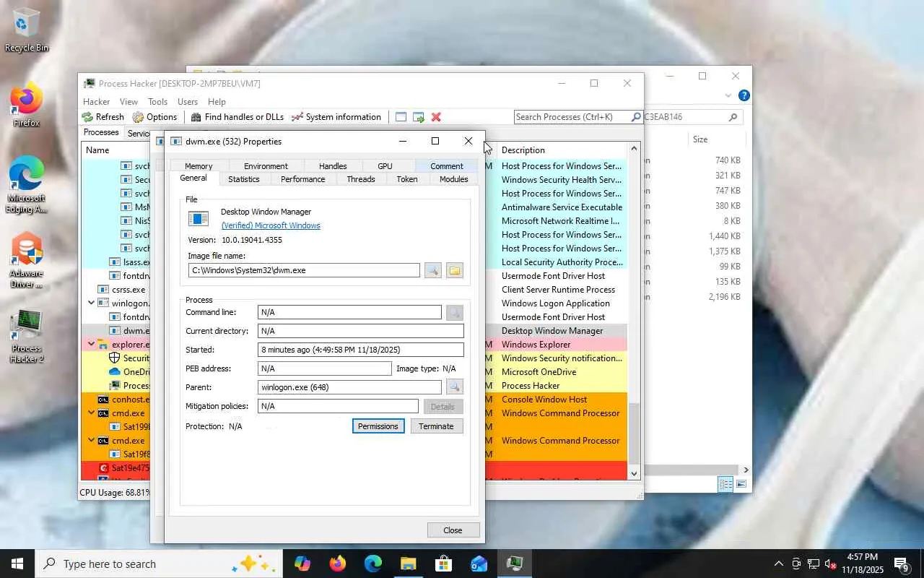This screenshot has height=578, width=924.
Task: Open Firefox desktop shortcut
Action: (27, 105)
